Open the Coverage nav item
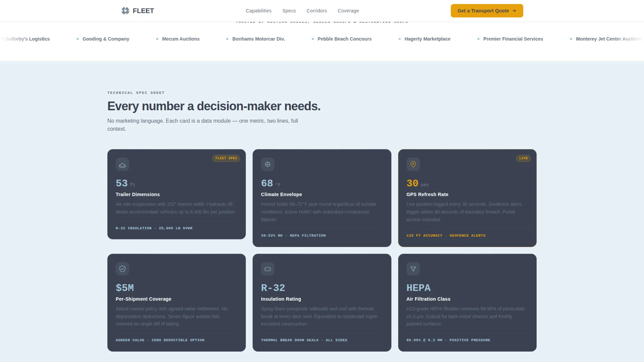Image resolution: width=644 pixels, height=362 pixels. pos(348,11)
